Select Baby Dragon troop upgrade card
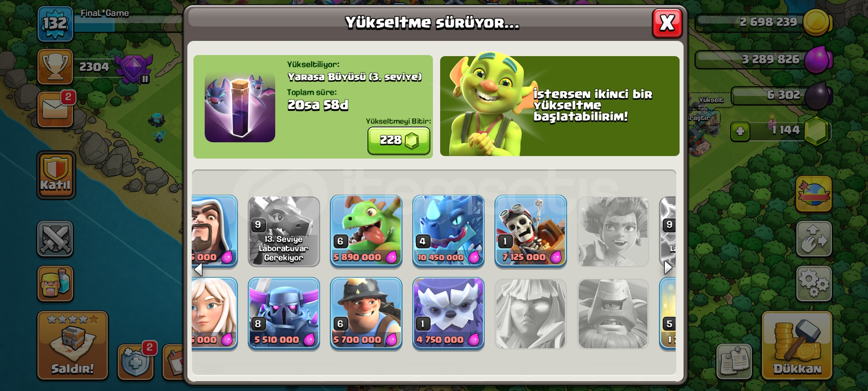The height and width of the screenshot is (391, 868). click(x=366, y=231)
